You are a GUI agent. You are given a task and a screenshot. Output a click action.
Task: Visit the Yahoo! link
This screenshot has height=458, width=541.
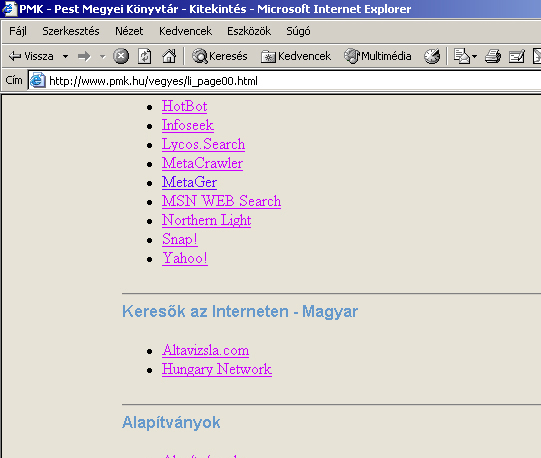click(x=185, y=258)
